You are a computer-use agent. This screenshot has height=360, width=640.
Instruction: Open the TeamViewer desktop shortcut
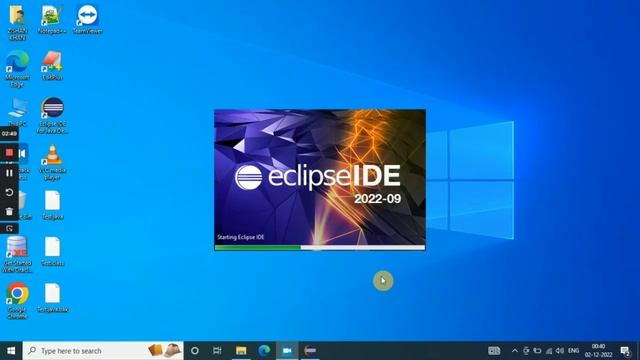[87, 20]
